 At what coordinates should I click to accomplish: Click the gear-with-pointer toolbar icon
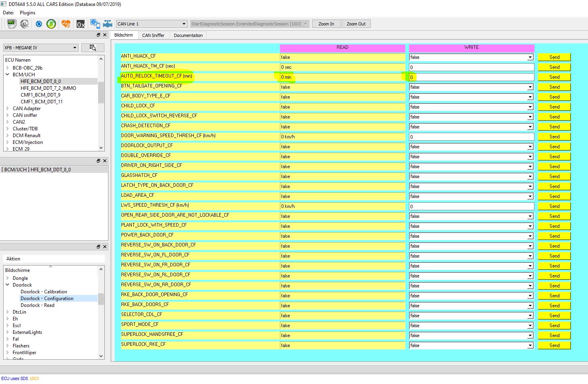pyautogui.click(x=95, y=24)
